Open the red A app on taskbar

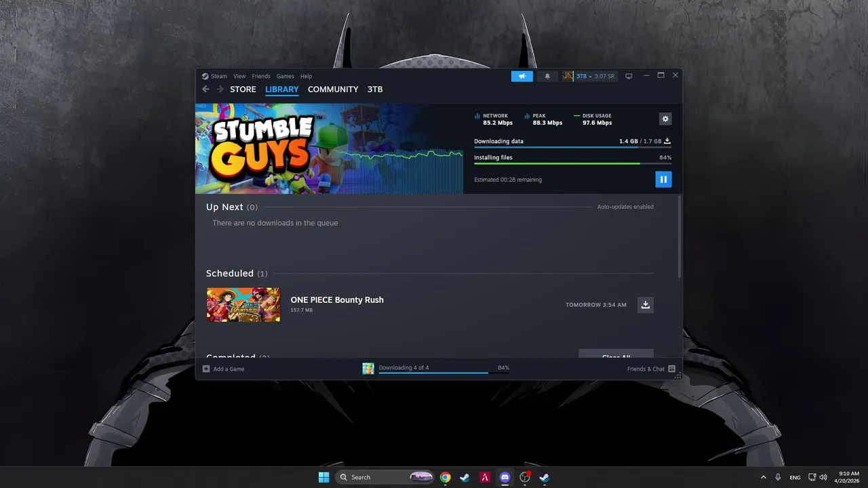(x=485, y=477)
